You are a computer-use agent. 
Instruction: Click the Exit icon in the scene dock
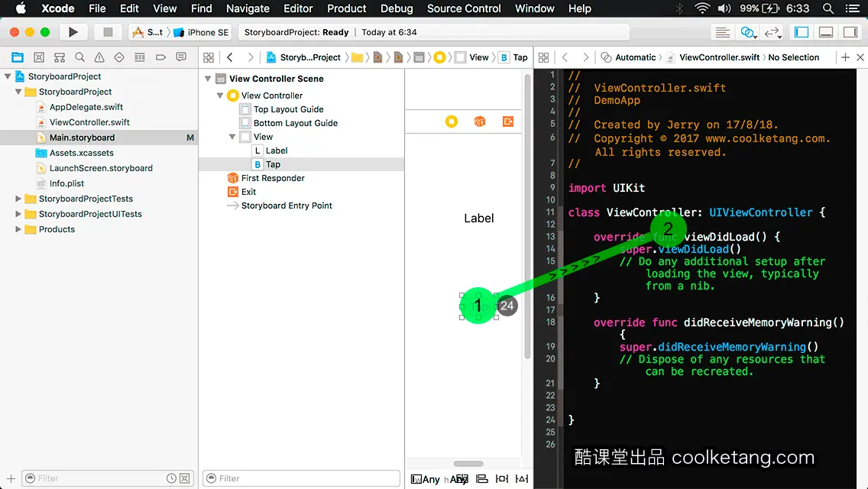coord(507,121)
